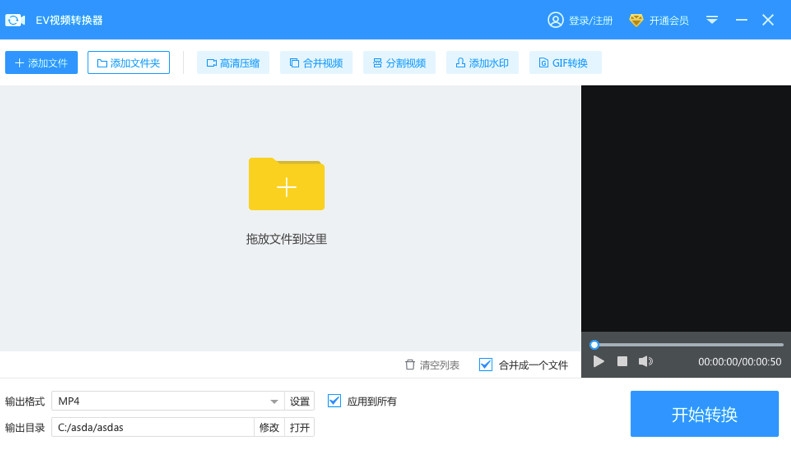The width and height of the screenshot is (791, 449).
Task: Click the 开通会员 diamond icon
Action: pyautogui.click(x=636, y=20)
